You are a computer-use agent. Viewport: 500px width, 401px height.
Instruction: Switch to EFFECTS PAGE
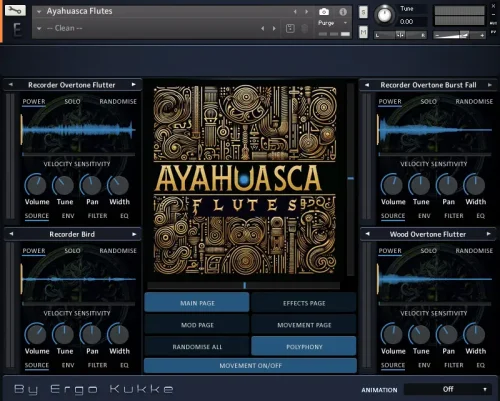(x=304, y=303)
